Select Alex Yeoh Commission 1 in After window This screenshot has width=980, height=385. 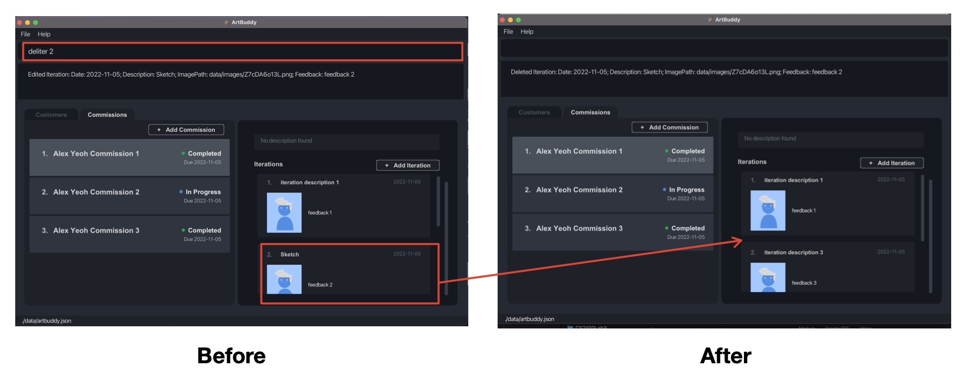pos(613,155)
